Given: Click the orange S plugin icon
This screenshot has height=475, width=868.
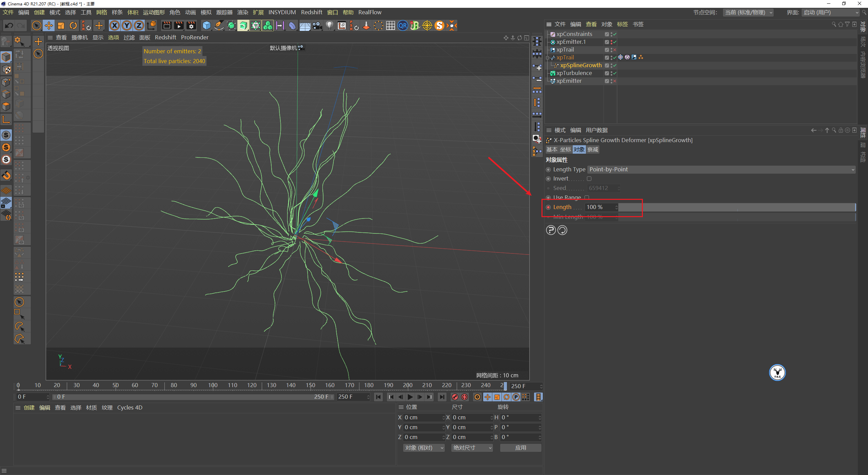Looking at the screenshot, I should (x=439, y=25).
